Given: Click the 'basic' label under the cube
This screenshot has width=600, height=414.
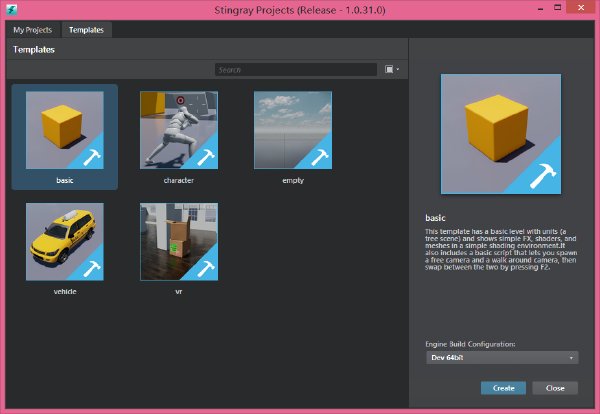Looking at the screenshot, I should (x=65, y=180).
